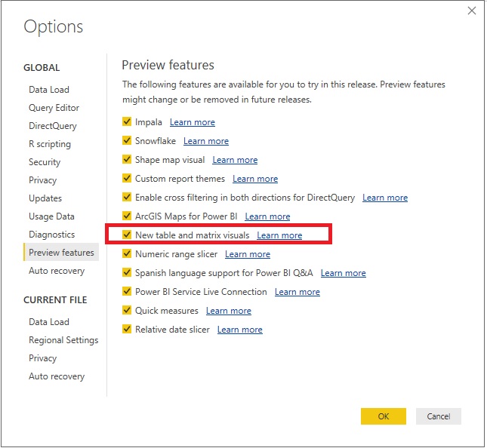Open Learn more link for Impala
Image resolution: width=487 pixels, height=448 pixels.
[x=193, y=122]
